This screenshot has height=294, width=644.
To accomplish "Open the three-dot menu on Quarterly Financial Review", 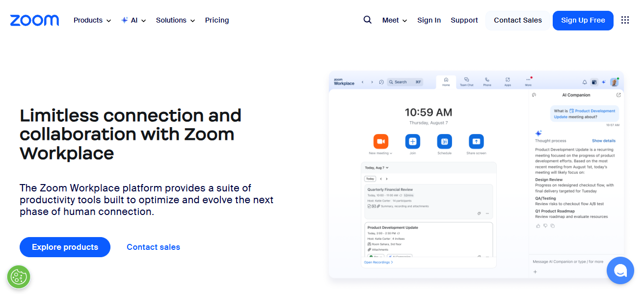I will coord(487,214).
